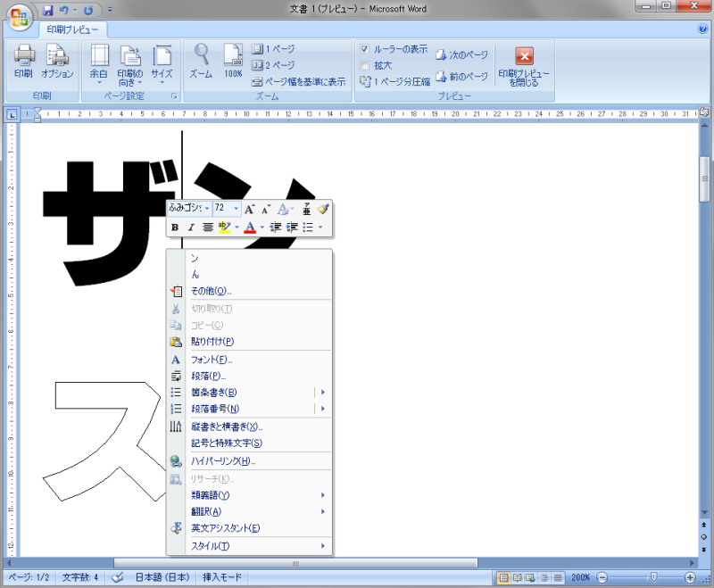Go to next page in preview
714x588 pixels.
(x=461, y=55)
